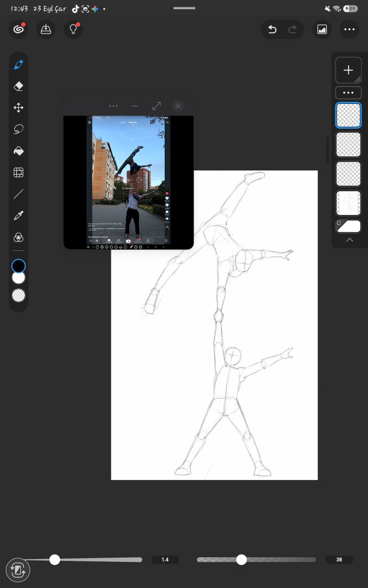Tap the battery indicator in status bar
Viewport: 368px width, 588px height.
pyautogui.click(x=350, y=9)
